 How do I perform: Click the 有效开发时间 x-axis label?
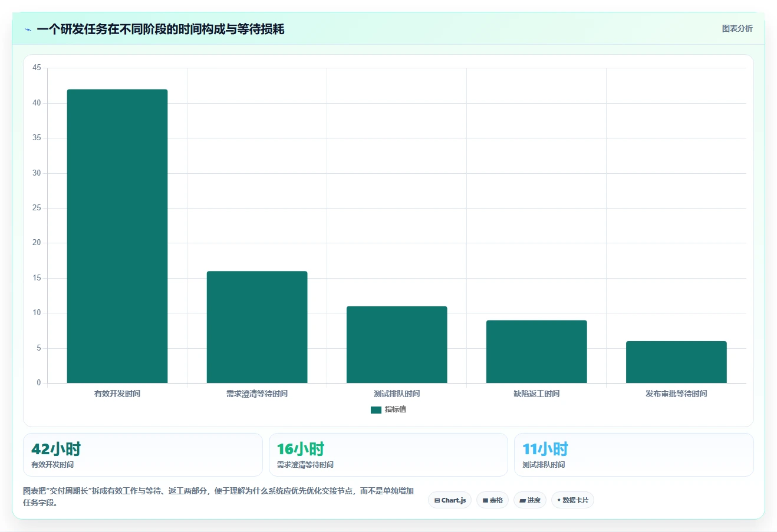(117, 394)
